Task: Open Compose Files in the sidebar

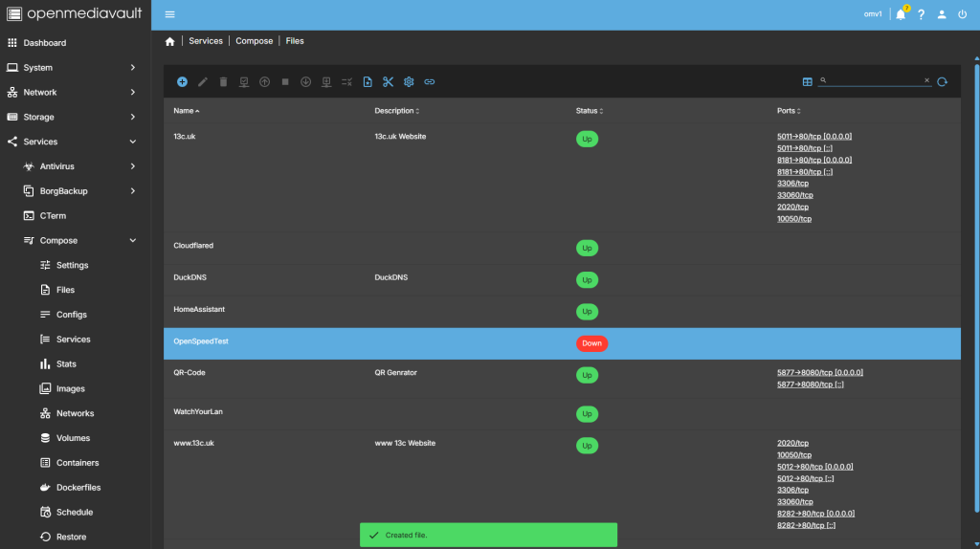Action: tap(75, 290)
